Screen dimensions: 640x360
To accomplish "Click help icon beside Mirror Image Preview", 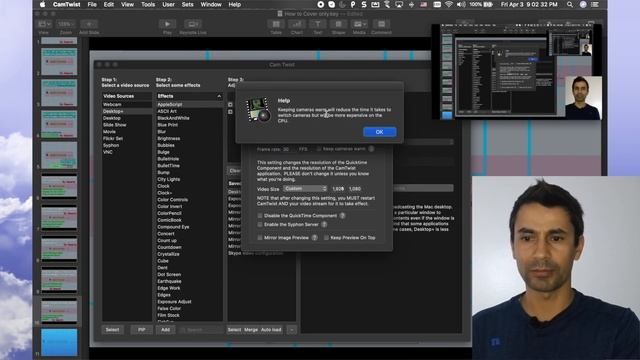I will 315,238.
